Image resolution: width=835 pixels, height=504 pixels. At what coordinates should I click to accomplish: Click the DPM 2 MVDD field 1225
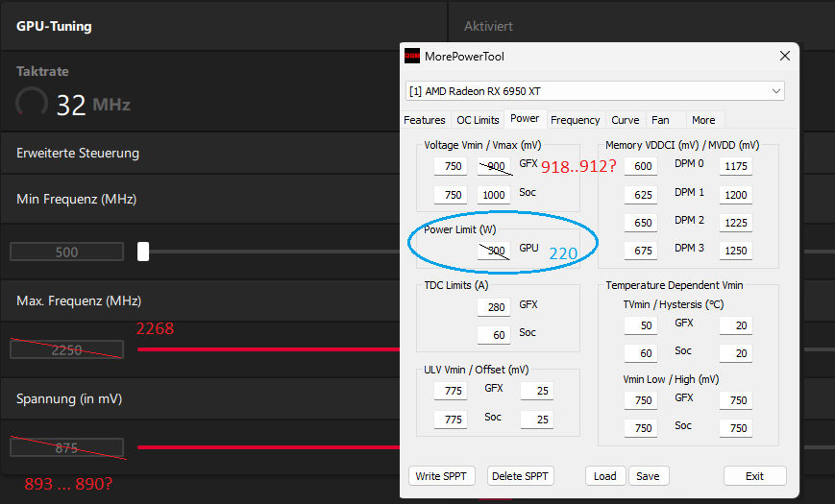pos(736,223)
